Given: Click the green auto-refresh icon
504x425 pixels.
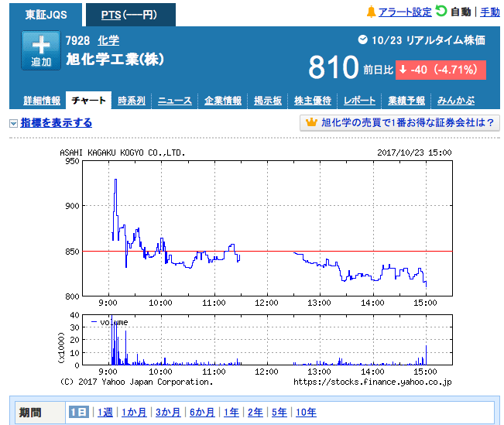Looking at the screenshot, I should point(441,11).
